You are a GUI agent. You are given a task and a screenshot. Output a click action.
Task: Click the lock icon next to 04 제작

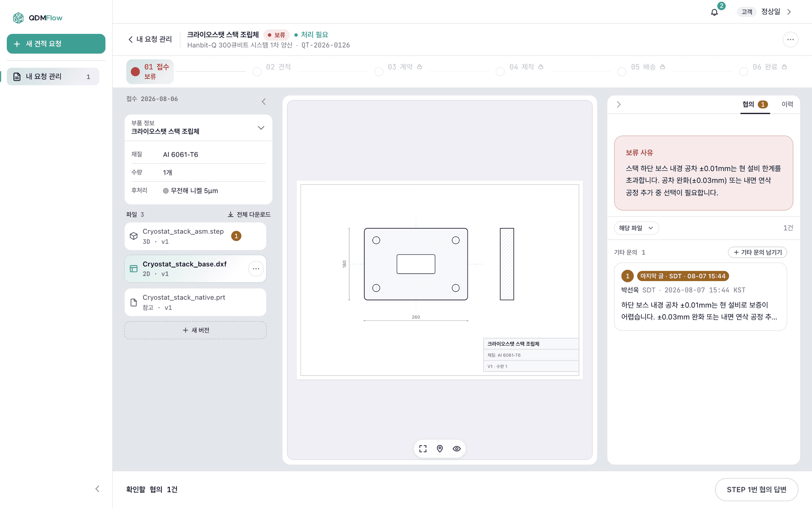click(x=541, y=67)
